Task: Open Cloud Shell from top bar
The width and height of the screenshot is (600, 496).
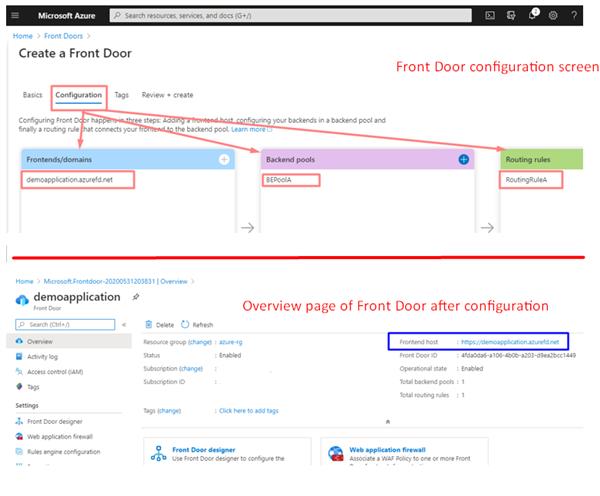Action: (x=489, y=16)
